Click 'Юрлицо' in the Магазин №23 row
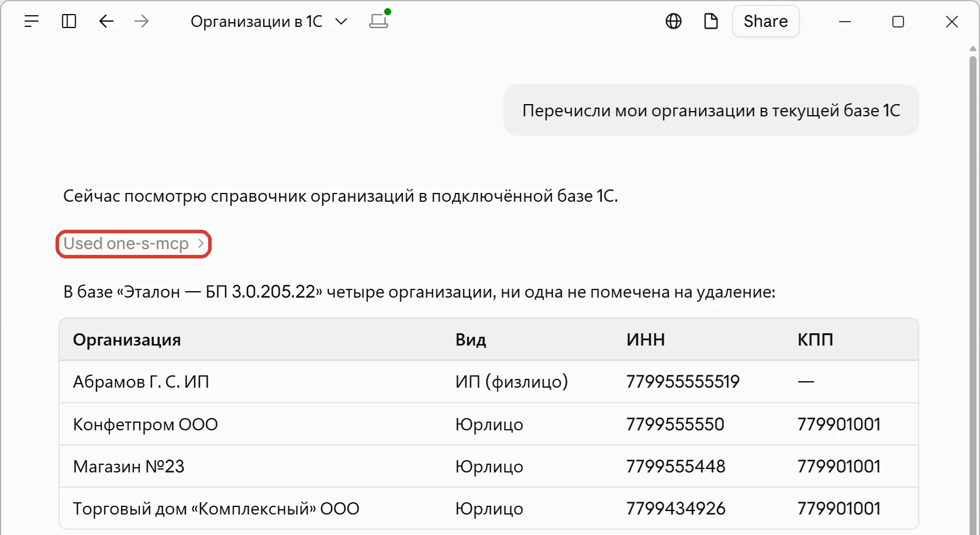 pos(489,467)
